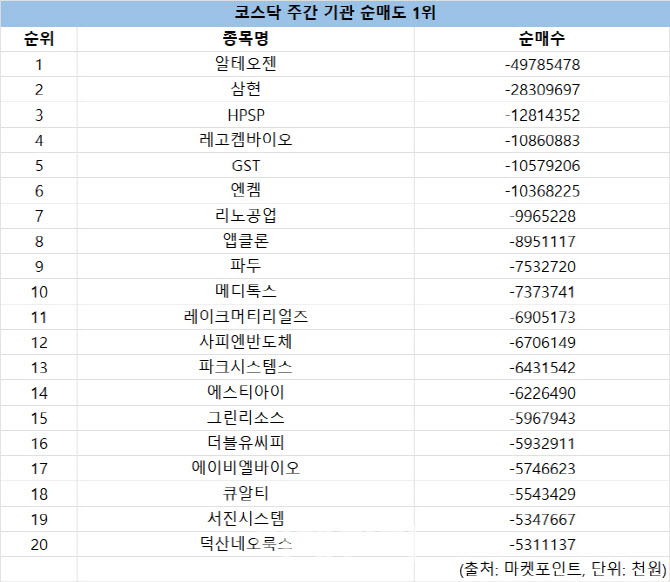Click rank number 10 in 메디톡스 row
Viewport: 670px width, 582px height.
coord(39,292)
